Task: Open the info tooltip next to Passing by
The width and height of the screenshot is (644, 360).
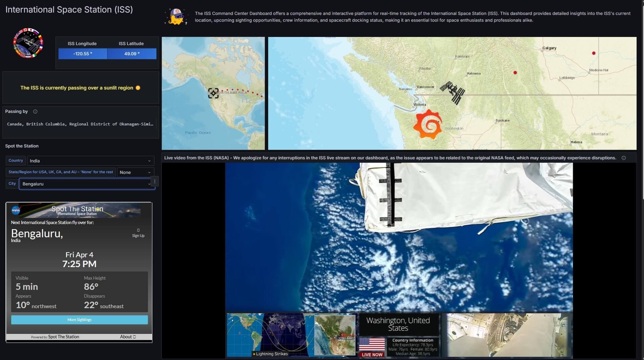Action: click(35, 111)
